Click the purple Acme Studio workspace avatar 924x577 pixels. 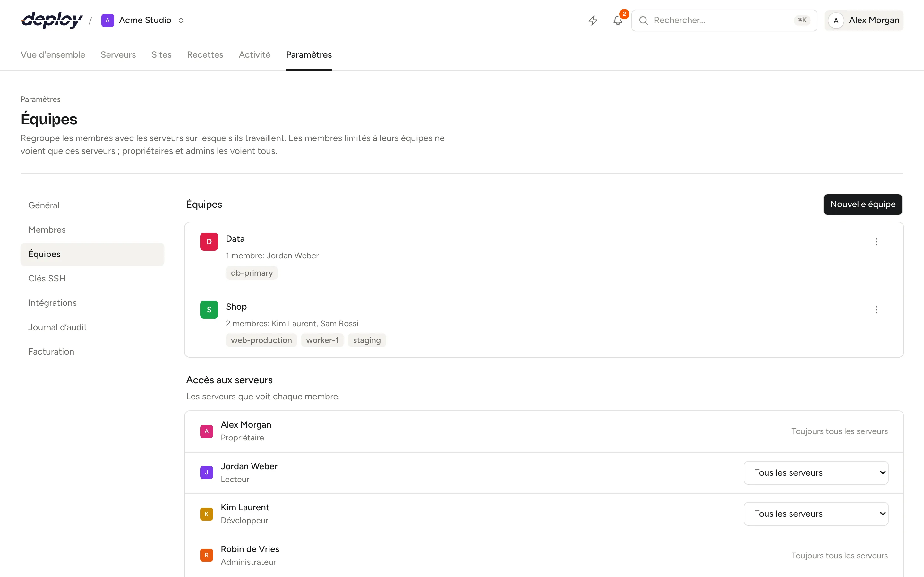point(108,20)
